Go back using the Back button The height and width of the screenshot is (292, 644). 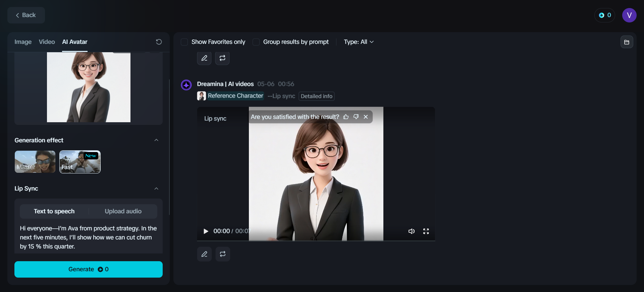tap(26, 15)
